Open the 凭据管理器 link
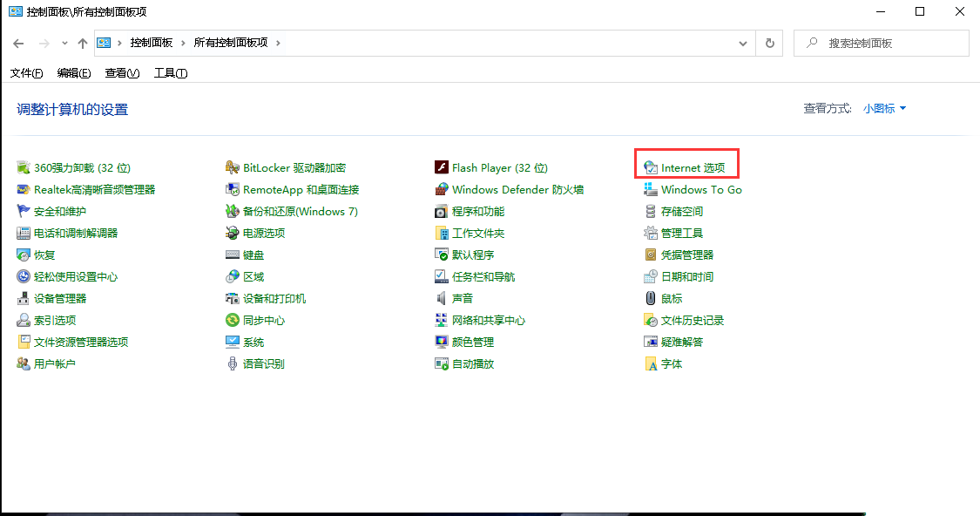The image size is (980, 516). pos(687,255)
